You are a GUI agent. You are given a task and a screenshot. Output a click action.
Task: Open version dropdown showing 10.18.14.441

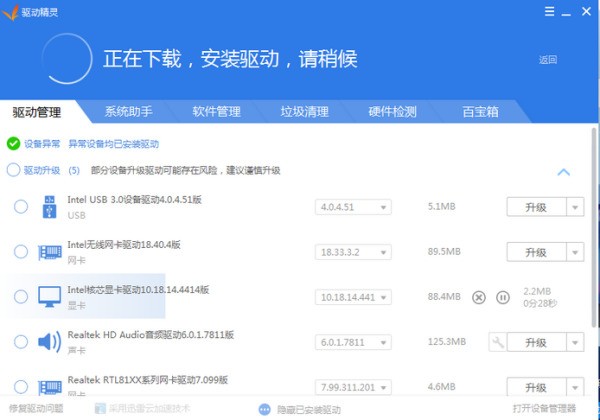point(353,297)
